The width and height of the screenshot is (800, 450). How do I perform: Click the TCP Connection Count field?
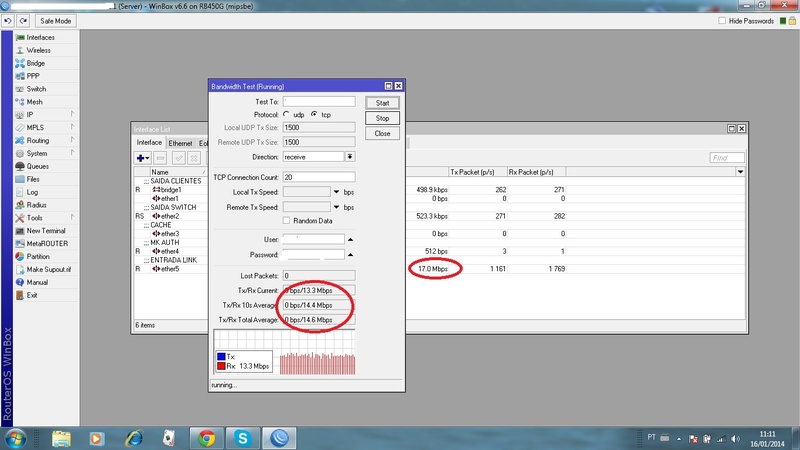coord(319,177)
